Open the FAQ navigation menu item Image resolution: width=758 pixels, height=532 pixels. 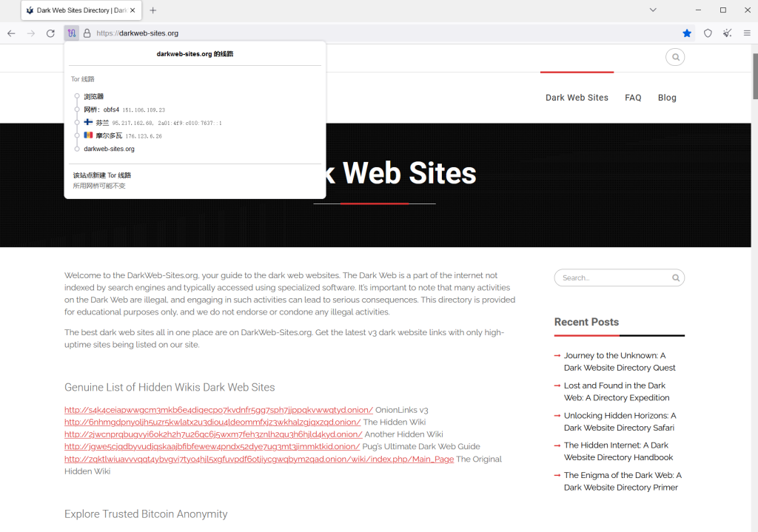point(633,98)
